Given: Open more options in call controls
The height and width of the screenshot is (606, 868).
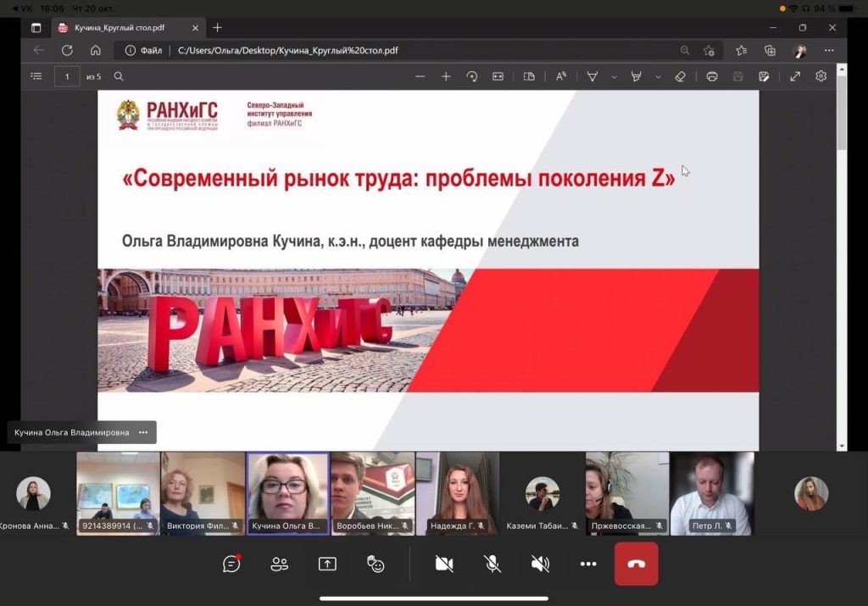Looking at the screenshot, I should click(x=588, y=564).
